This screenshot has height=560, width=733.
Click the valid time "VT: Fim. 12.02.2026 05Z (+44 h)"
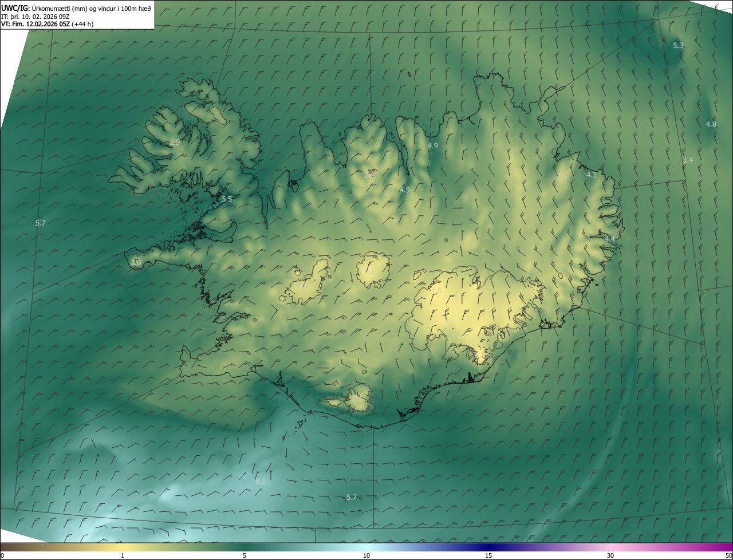(x=48, y=23)
